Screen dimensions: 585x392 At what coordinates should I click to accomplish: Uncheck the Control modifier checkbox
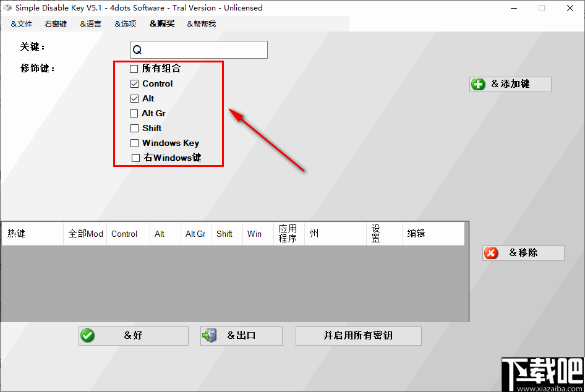tap(134, 83)
